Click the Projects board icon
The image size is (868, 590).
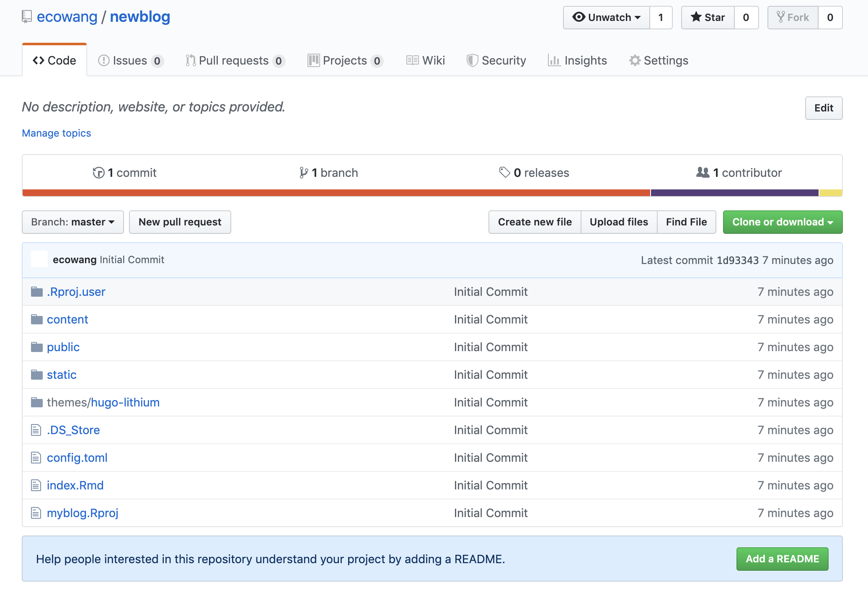click(313, 60)
